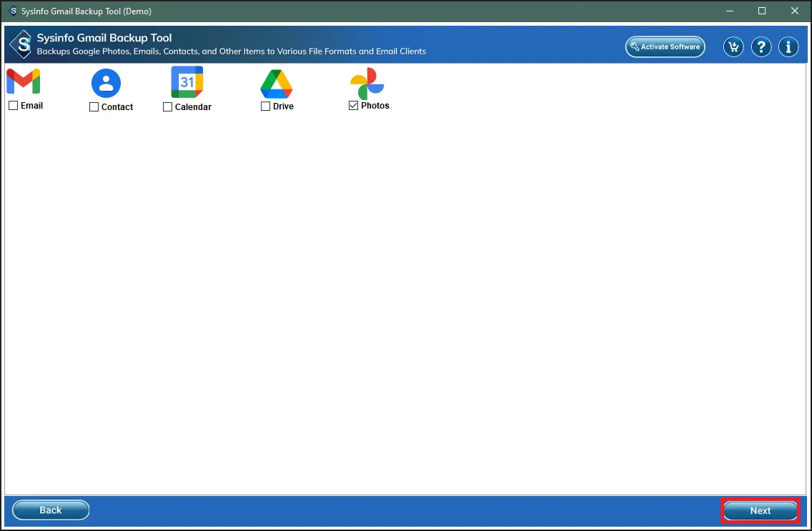Enable the Email checkbox

pyautogui.click(x=14, y=106)
